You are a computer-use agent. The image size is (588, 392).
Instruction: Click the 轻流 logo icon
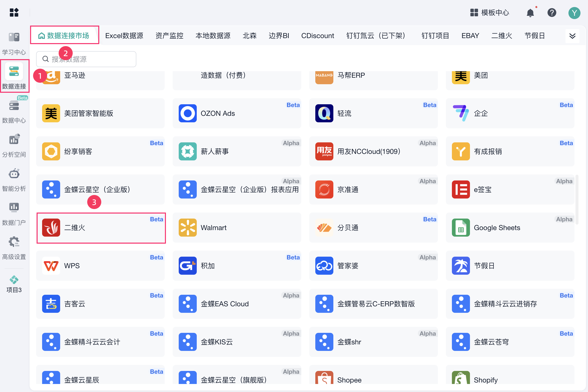click(324, 113)
